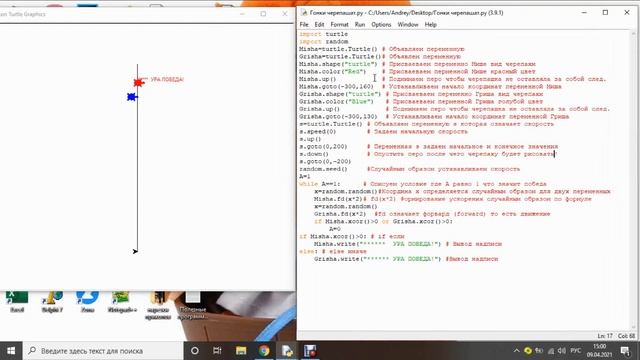This screenshot has height=360, width=640.
Task: Click the 'Grisha.goto(-300,130)' code line
Action: coord(338,116)
